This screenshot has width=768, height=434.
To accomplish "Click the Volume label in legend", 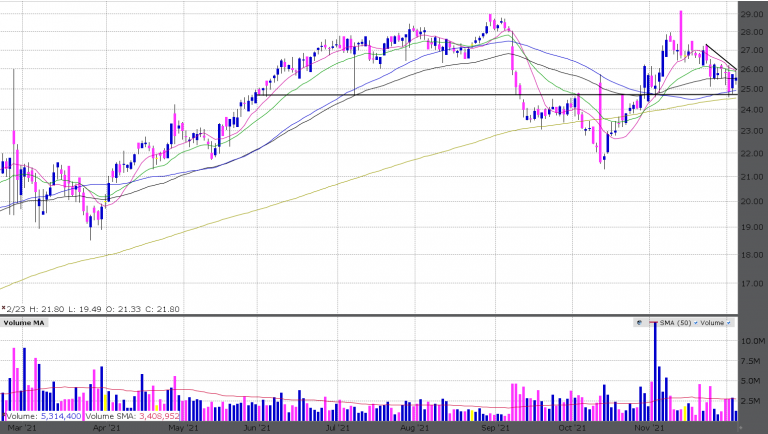I will click(710, 323).
